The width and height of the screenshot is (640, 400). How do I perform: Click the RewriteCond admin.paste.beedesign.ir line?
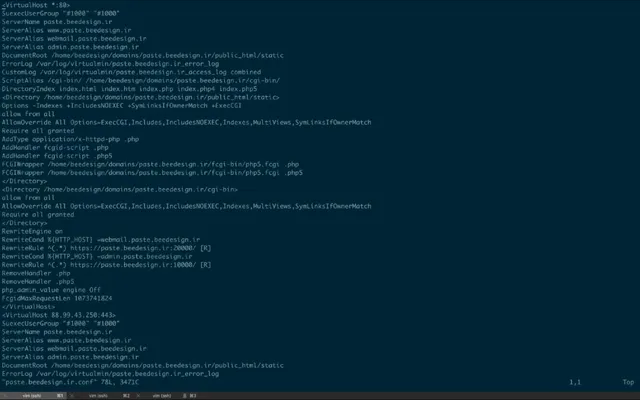[x=97, y=256]
